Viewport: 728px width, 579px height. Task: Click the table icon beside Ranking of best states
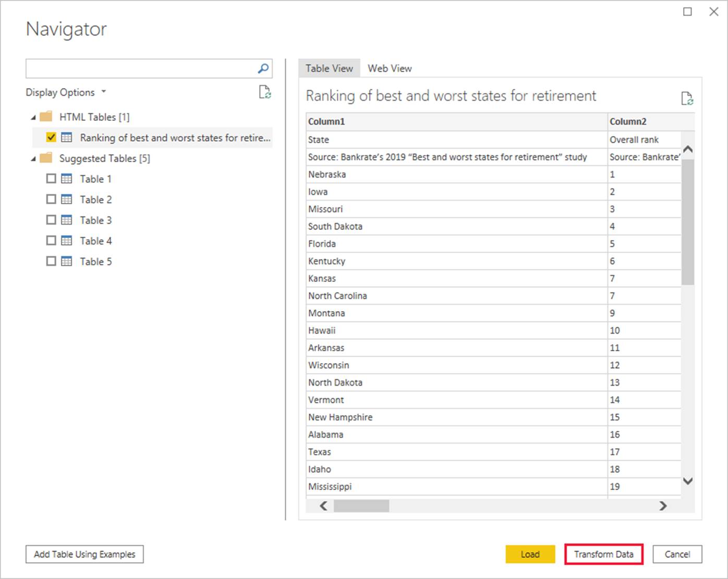[67, 138]
